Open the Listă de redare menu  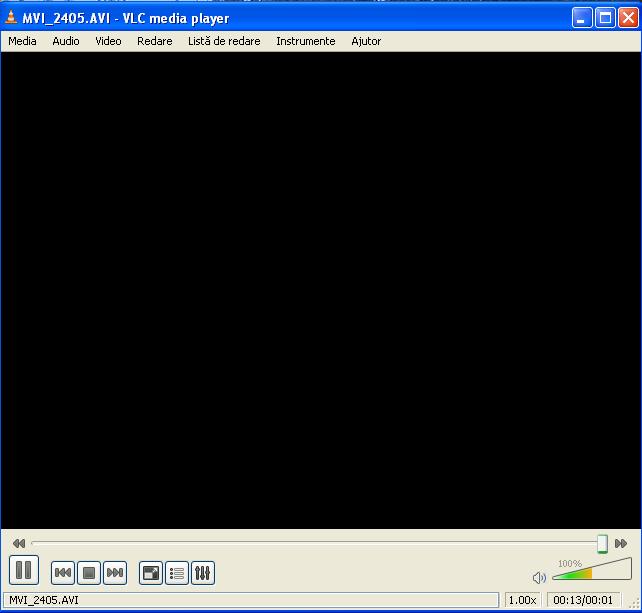pyautogui.click(x=224, y=41)
